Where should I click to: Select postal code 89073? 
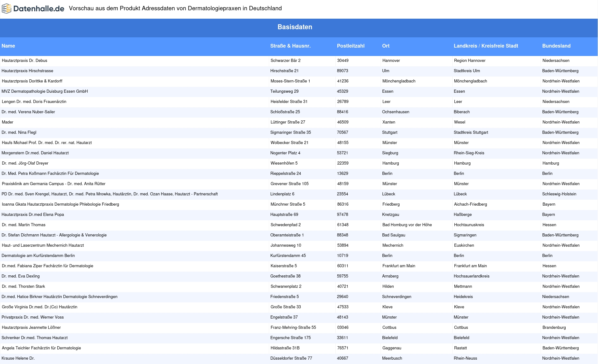[x=343, y=71]
